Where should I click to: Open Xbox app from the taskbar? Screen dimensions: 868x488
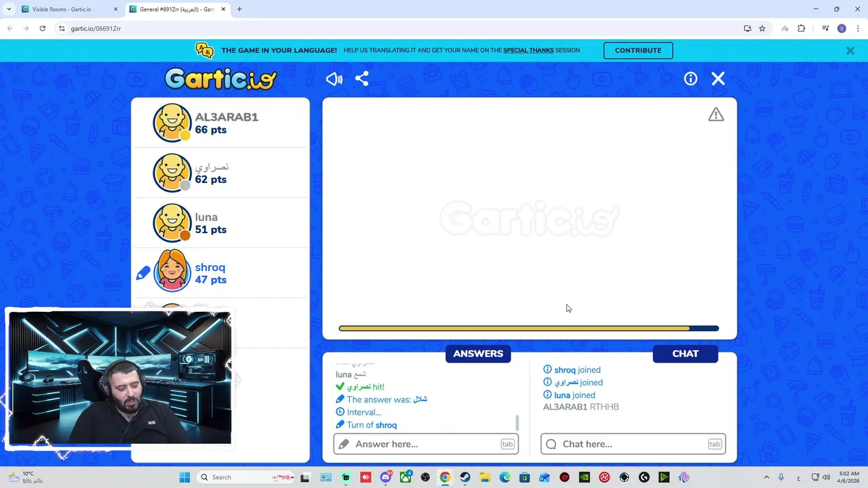[x=406, y=477]
